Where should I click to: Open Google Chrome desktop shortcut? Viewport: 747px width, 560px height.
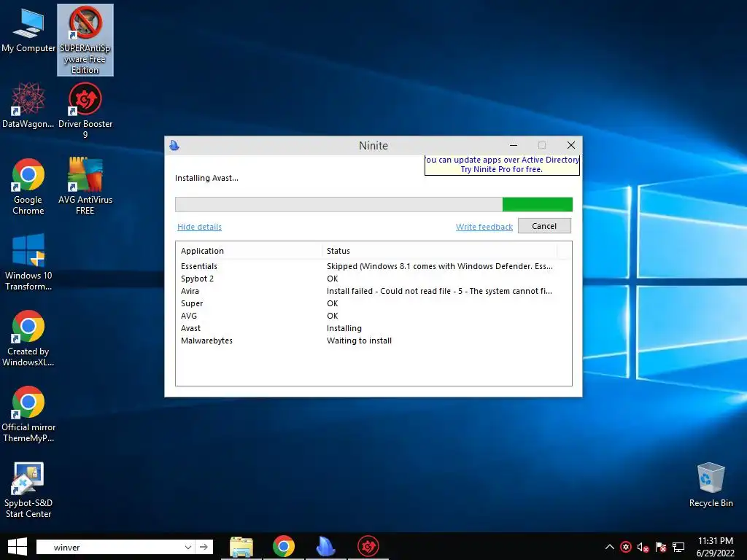pos(28,186)
